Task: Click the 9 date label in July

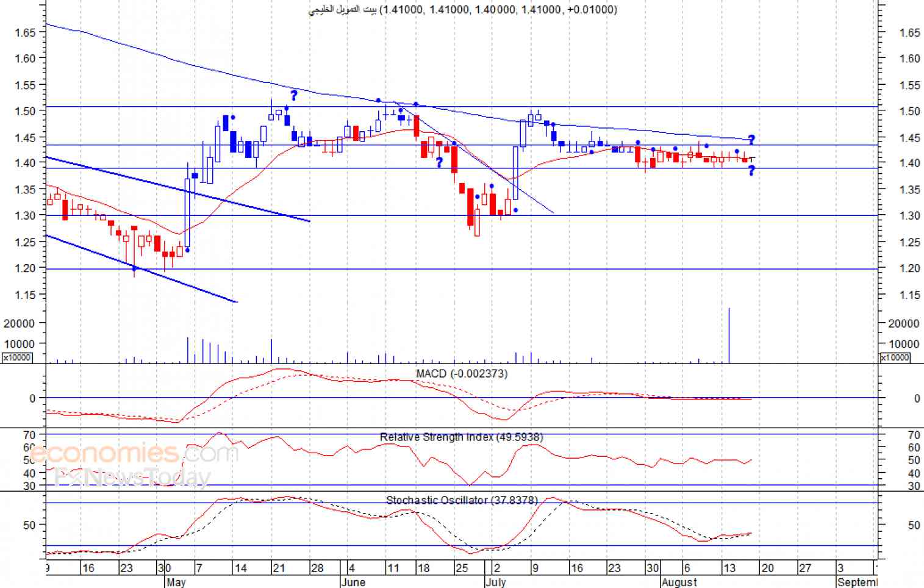Action: [535, 568]
